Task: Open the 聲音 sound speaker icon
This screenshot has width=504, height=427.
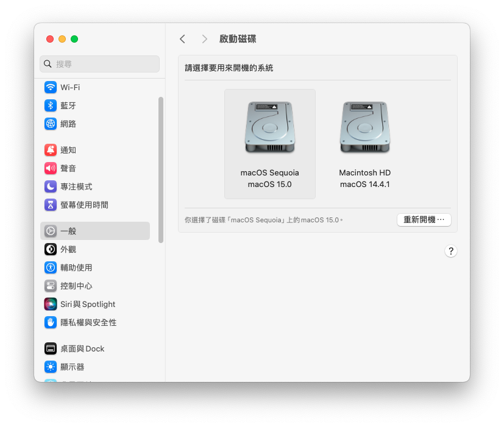Action: tap(51, 168)
